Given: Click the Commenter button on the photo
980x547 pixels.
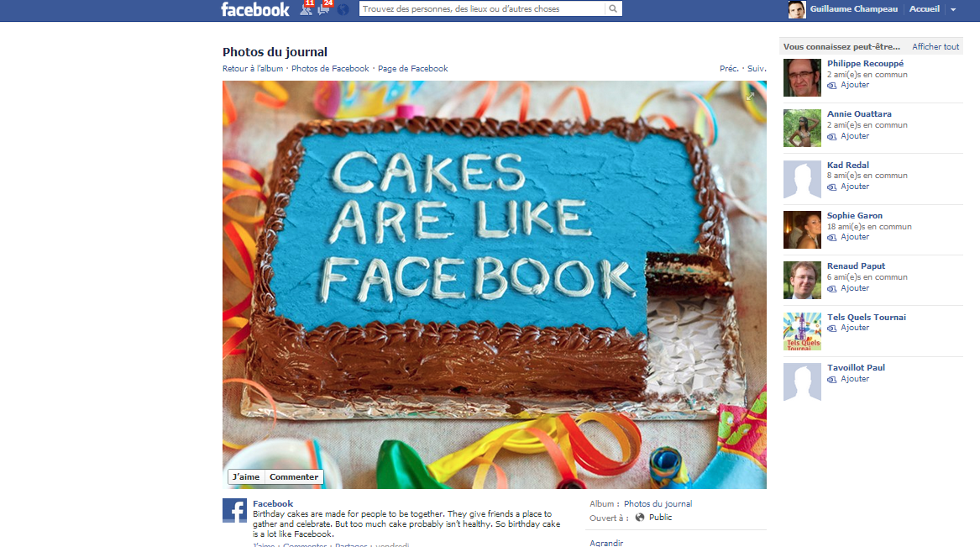Looking at the screenshot, I should (x=294, y=477).
